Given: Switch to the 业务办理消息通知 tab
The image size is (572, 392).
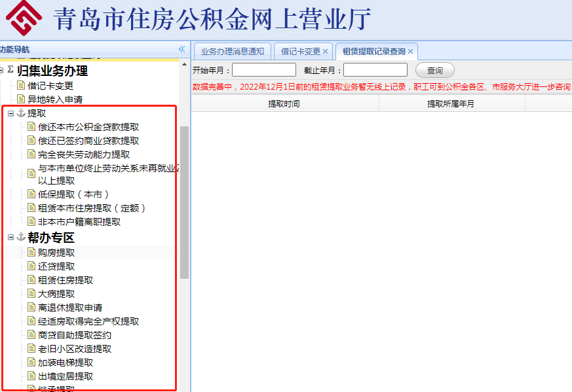Looking at the screenshot, I should [x=232, y=51].
